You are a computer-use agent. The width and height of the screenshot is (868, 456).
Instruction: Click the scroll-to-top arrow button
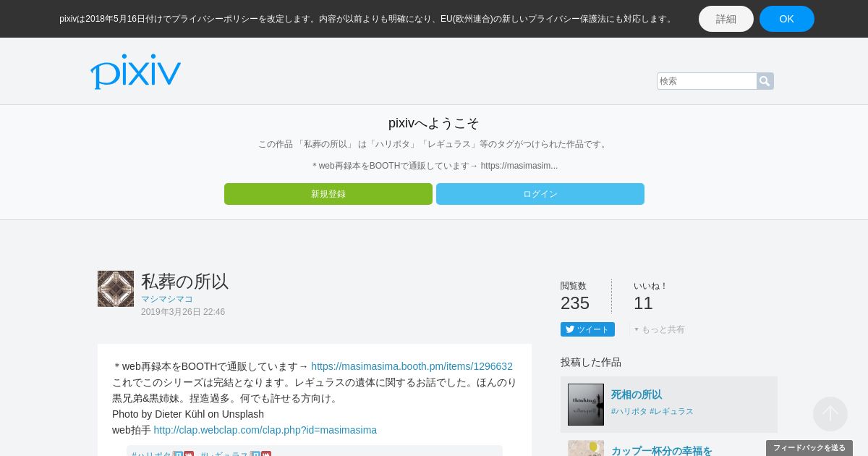point(830,414)
